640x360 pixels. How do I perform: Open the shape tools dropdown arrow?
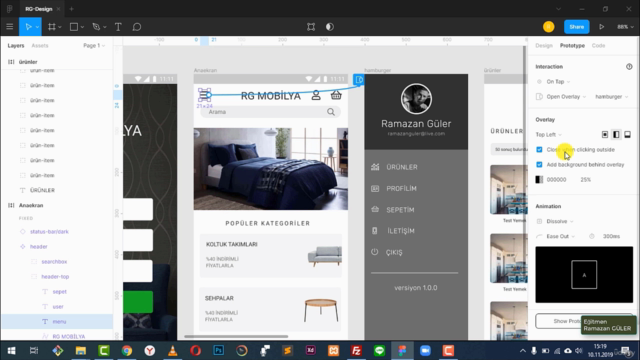pos(82,27)
